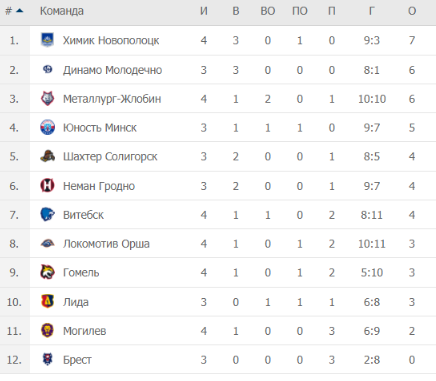Screen dimensions: 436x381
Task: Sort by the Г goals column header
Action: point(372,11)
